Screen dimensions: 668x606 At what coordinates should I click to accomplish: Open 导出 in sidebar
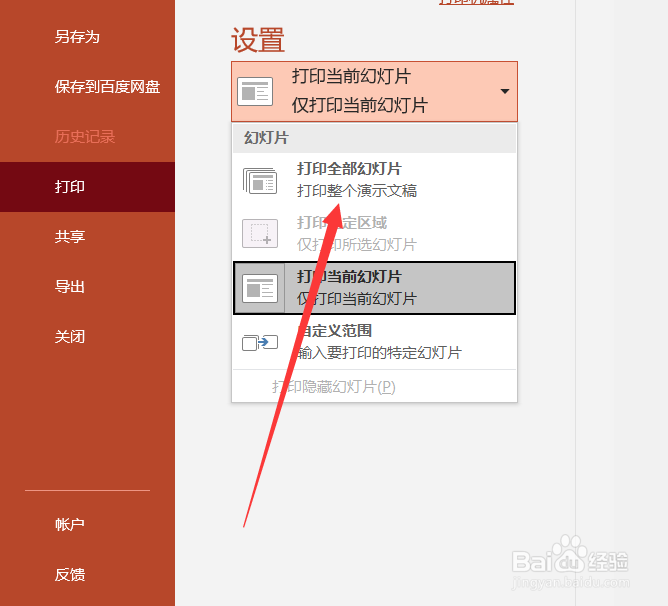[x=70, y=286]
